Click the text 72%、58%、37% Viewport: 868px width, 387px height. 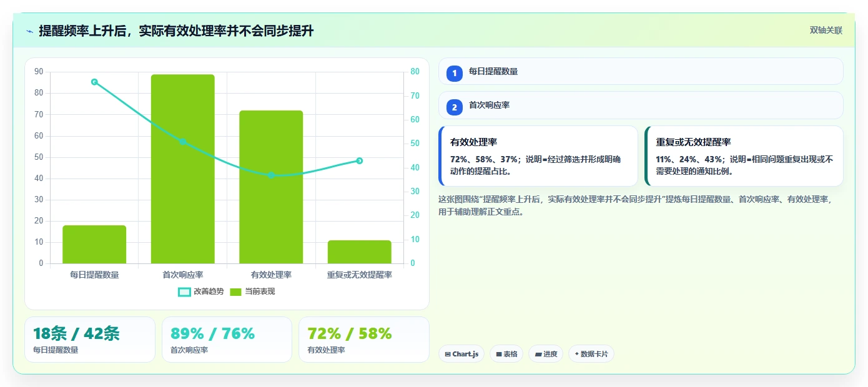point(485,159)
